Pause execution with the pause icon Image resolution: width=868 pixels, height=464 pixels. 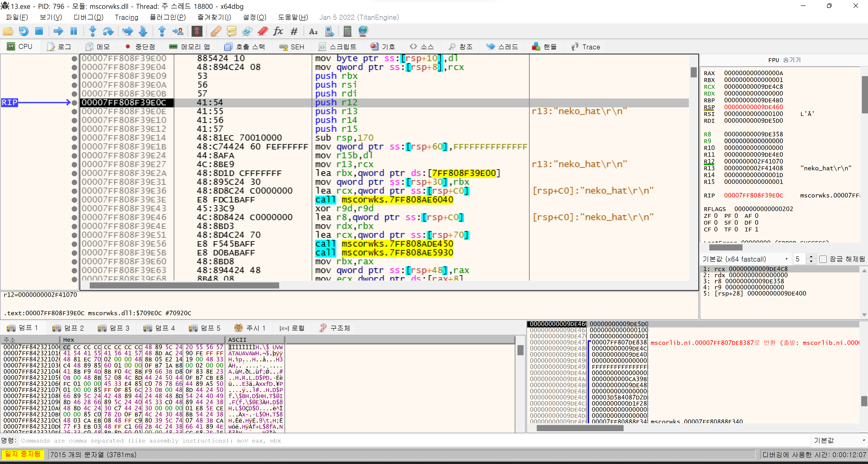[x=74, y=31]
